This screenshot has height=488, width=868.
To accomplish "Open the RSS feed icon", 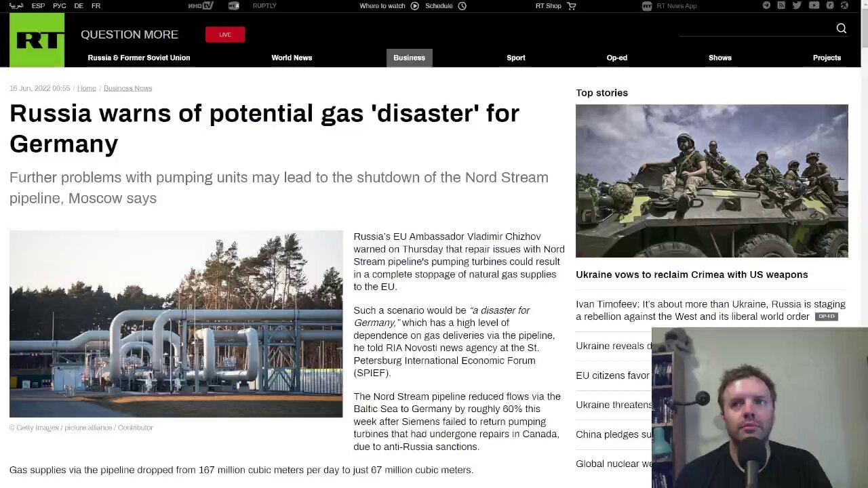I will (x=781, y=5).
